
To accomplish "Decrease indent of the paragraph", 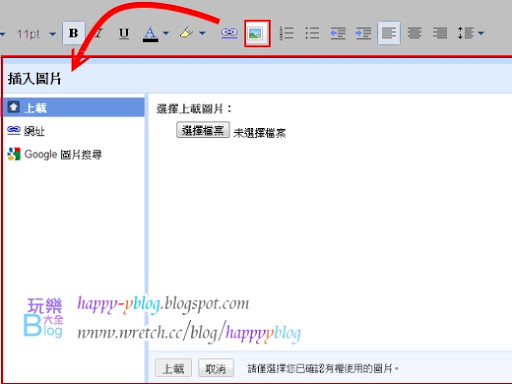I will point(338,33).
